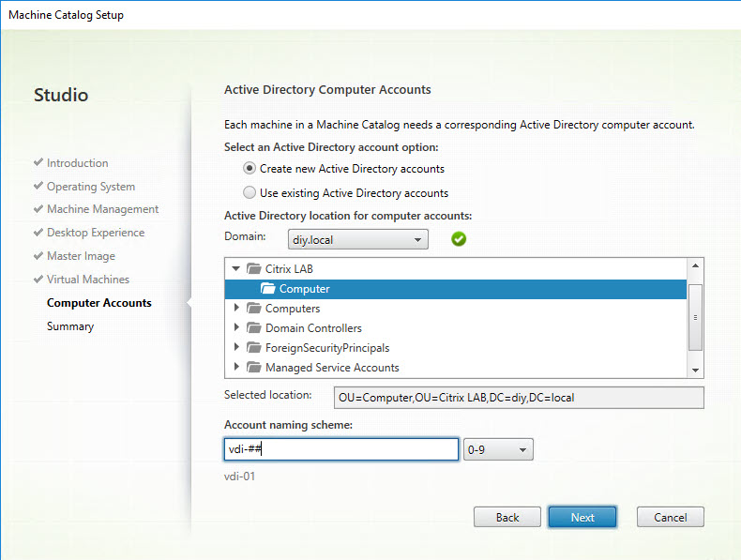741x560 pixels.
Task: Click the account naming scheme text field
Action: click(x=340, y=449)
